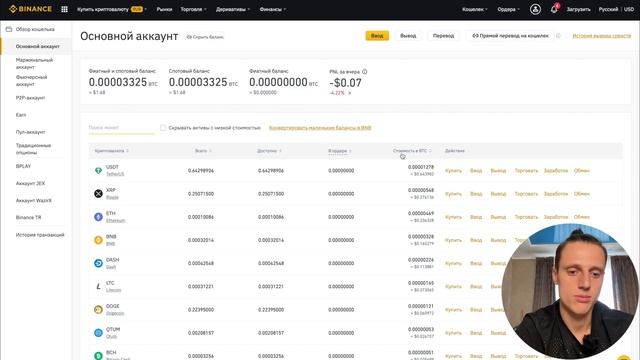Open Маржинальный аккаунт in sidebar
The width and height of the screenshot is (640, 360).
click(x=34, y=63)
